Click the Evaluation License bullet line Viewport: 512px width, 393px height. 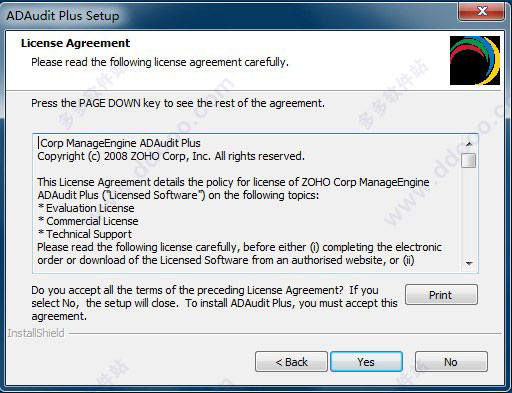86,208
